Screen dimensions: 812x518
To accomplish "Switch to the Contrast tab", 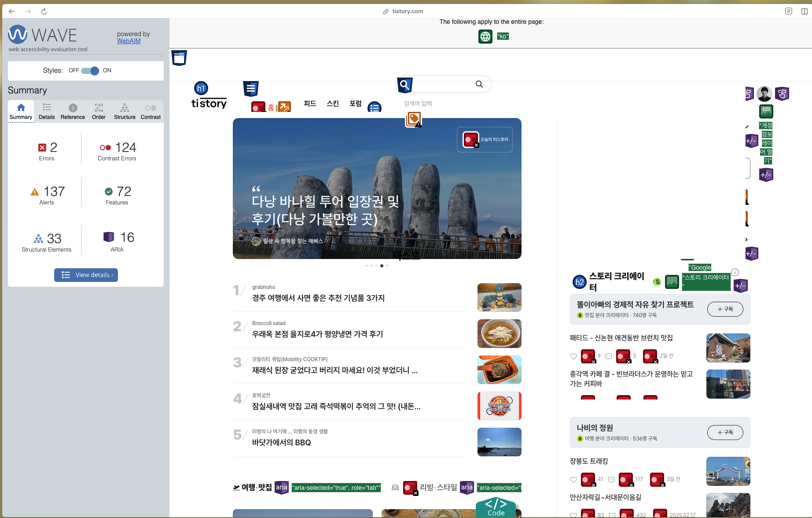I will (151, 111).
